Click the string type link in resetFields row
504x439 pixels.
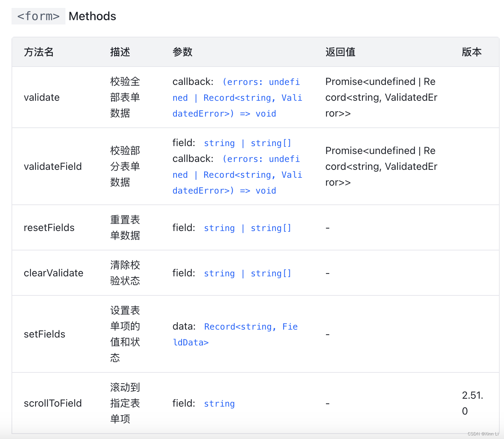[x=219, y=228]
